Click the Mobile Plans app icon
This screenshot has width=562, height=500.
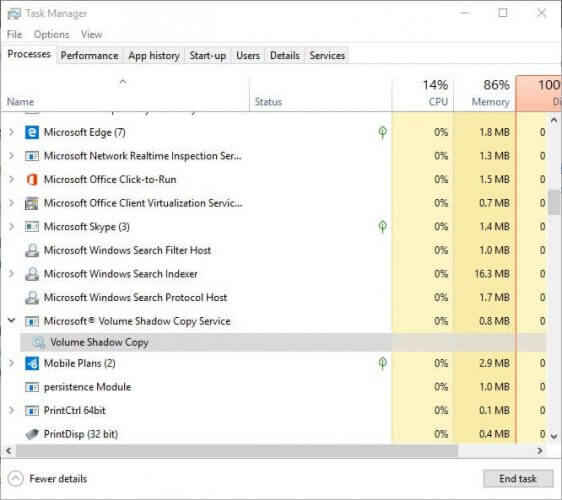[x=32, y=363]
